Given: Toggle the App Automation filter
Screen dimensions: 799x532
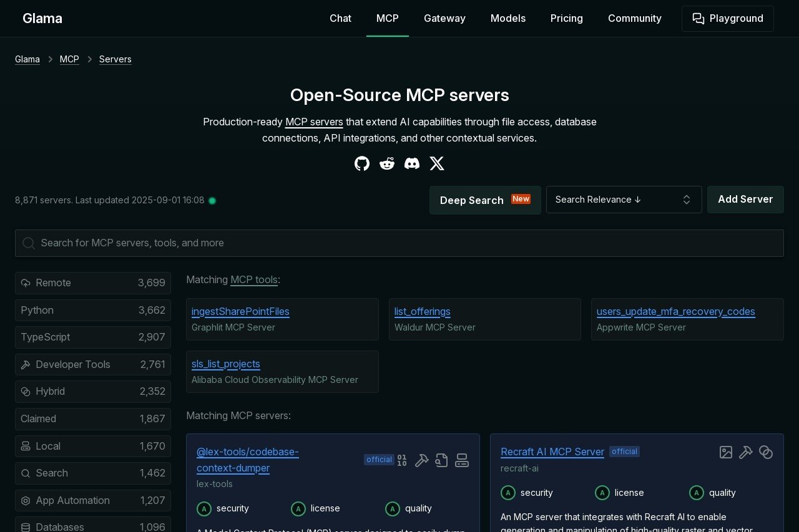Looking at the screenshot, I should [x=93, y=501].
